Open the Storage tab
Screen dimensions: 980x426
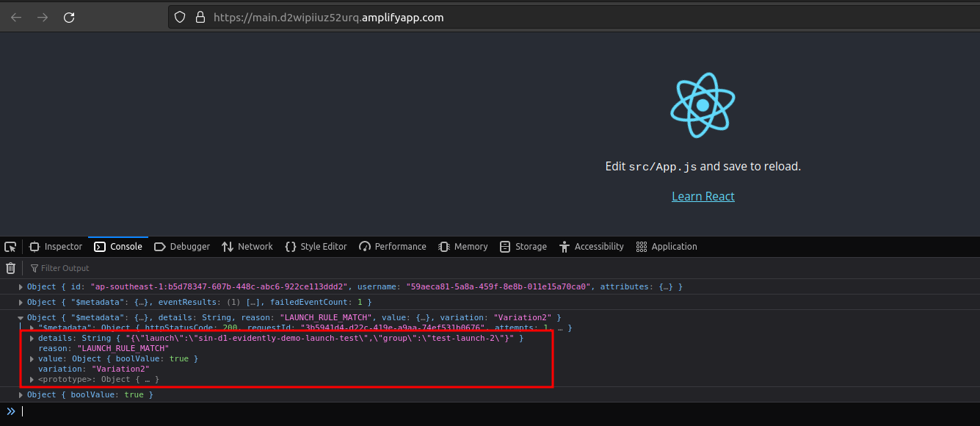click(x=523, y=247)
